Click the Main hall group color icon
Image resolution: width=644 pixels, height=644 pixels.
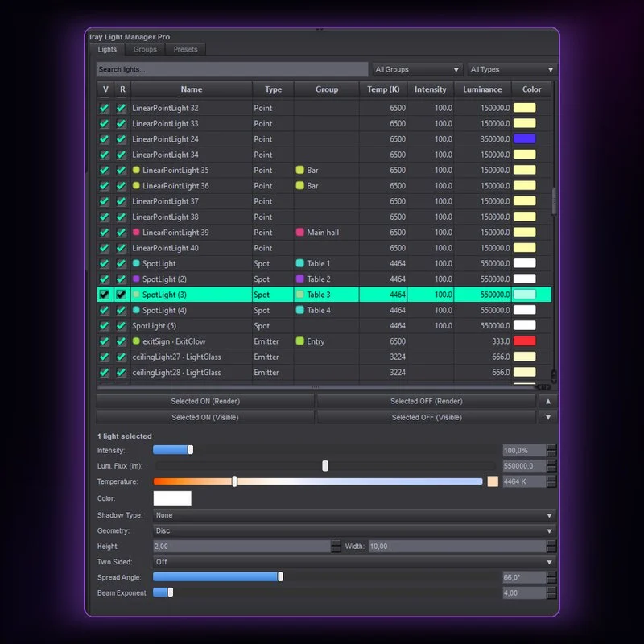(299, 232)
